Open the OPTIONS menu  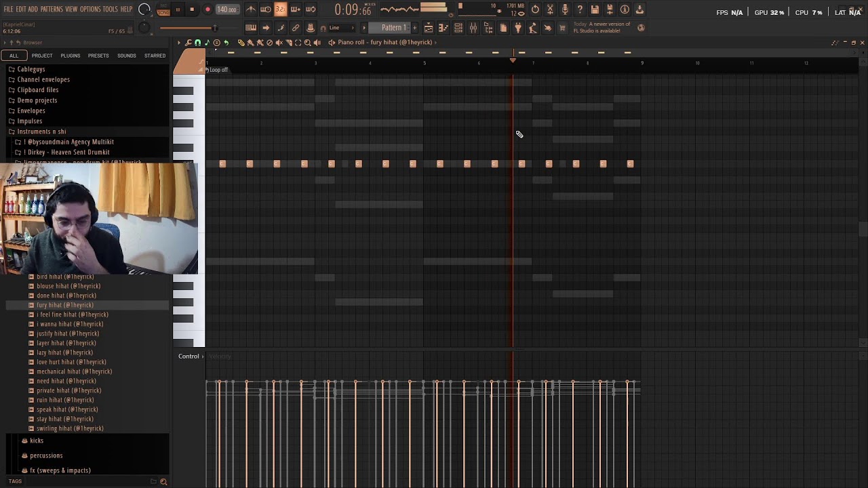[x=90, y=9]
